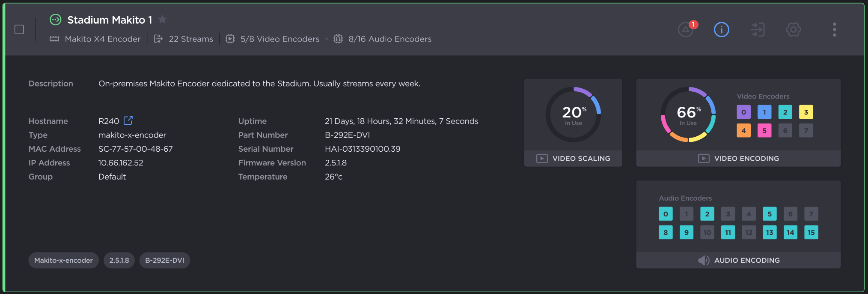Click the 8/16 Audio Encoders icon

(338, 39)
